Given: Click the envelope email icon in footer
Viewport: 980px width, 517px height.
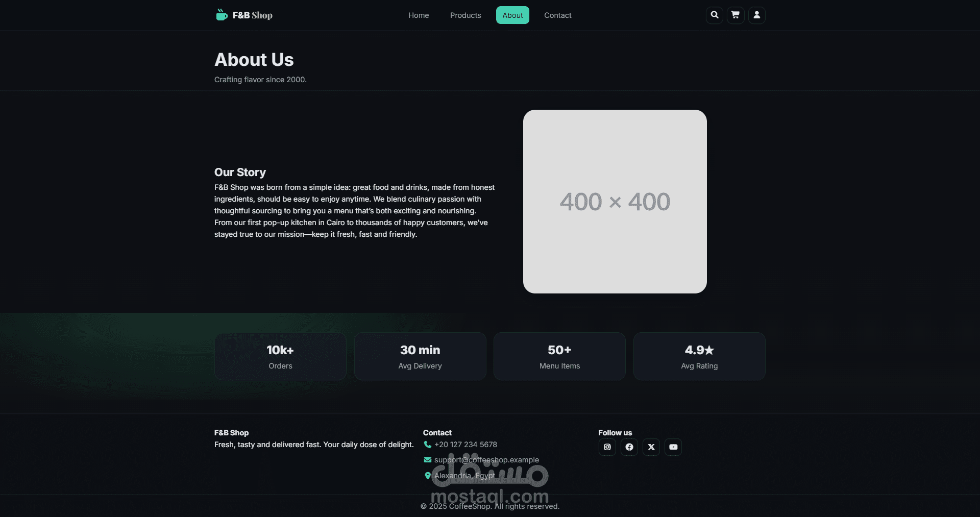Looking at the screenshot, I should [428, 460].
